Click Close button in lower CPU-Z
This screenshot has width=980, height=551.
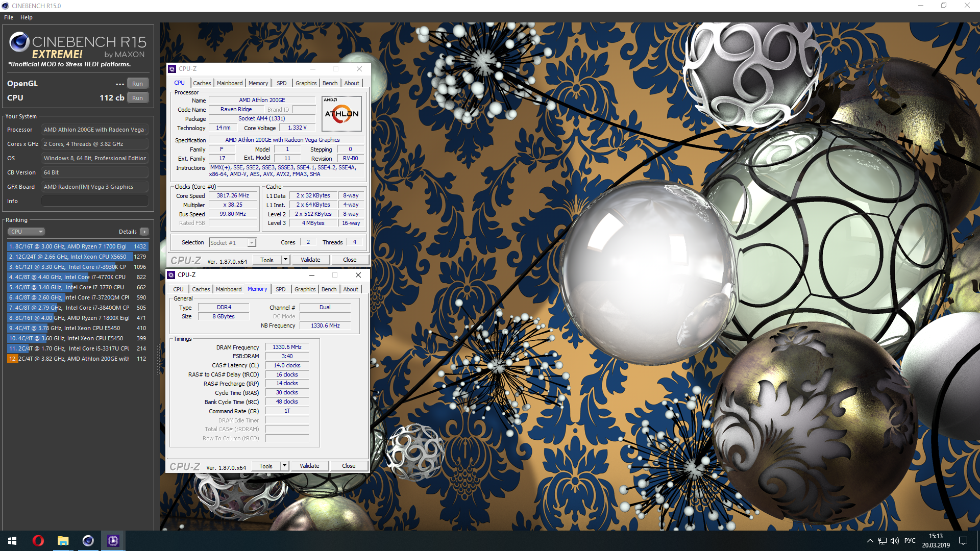(349, 466)
